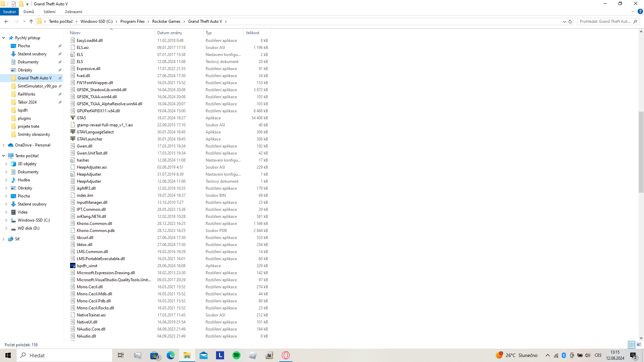Expand the Windows-SSD (C:) drive node
This screenshot has height=362, width=644.
[x=6, y=220]
